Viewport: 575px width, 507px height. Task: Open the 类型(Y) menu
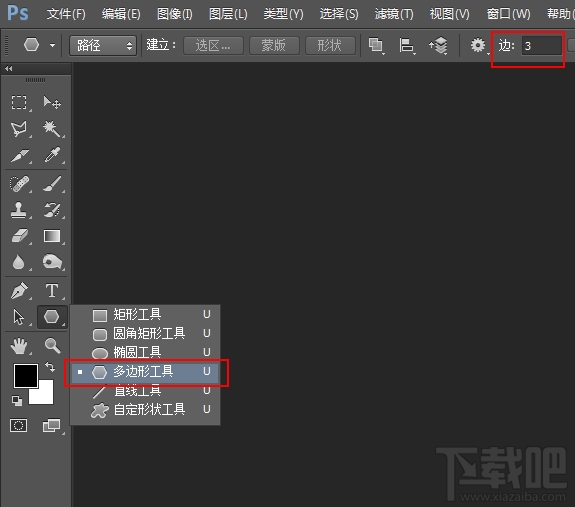click(x=283, y=14)
